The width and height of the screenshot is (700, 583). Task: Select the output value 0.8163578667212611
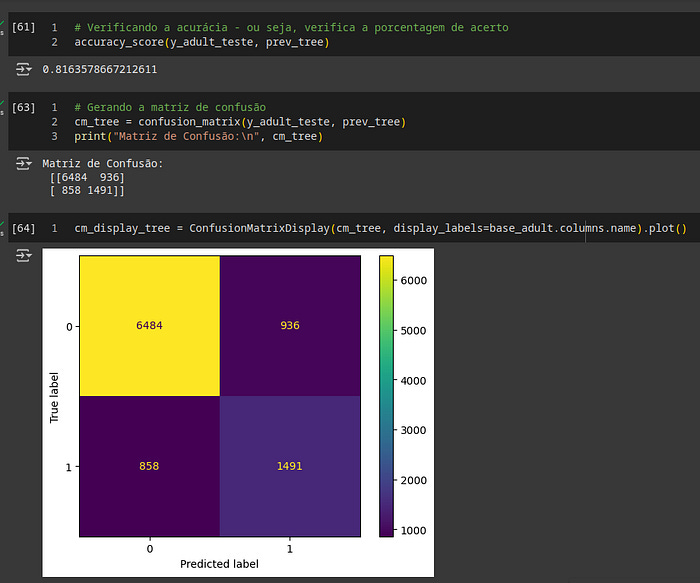pyautogui.click(x=100, y=70)
